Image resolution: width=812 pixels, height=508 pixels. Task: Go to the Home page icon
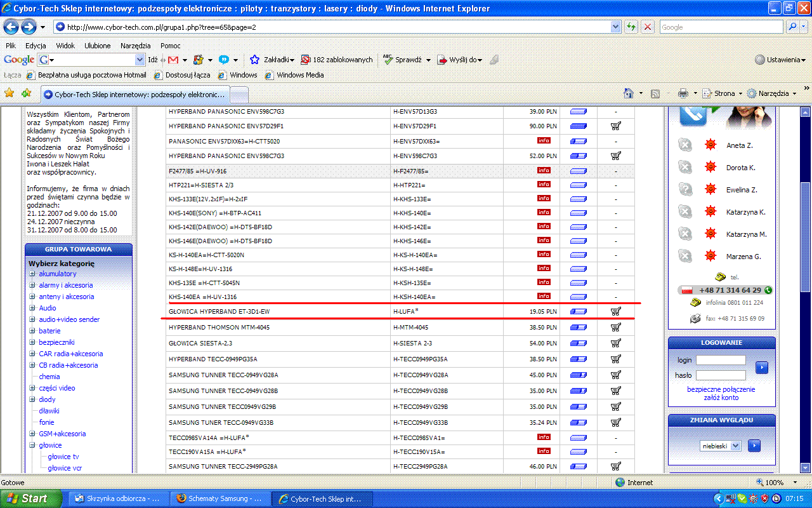tap(629, 93)
